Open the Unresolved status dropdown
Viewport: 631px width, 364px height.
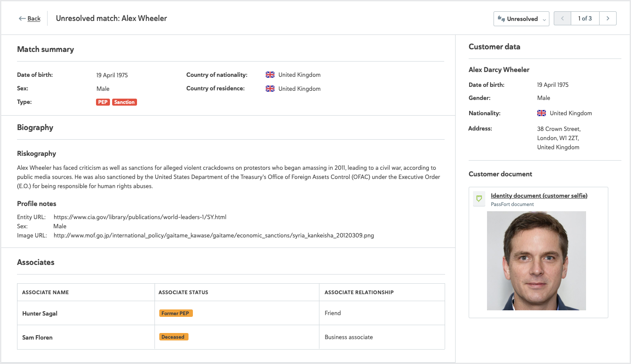click(521, 19)
